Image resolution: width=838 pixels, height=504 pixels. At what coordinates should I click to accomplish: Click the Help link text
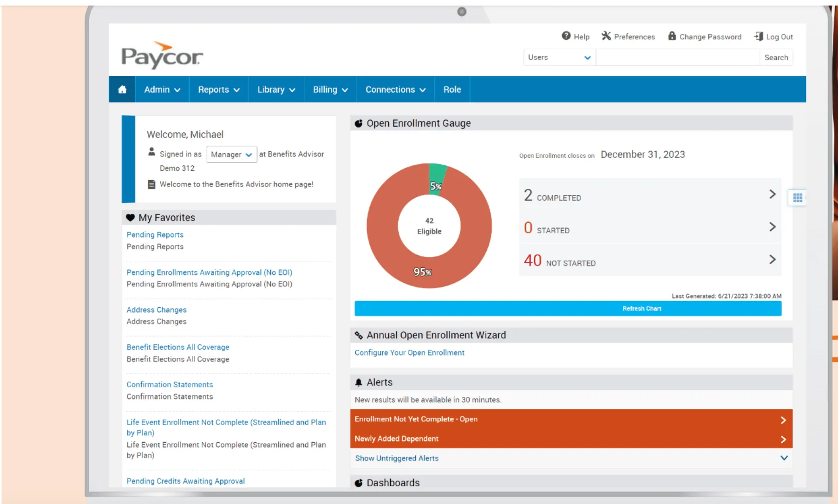point(581,37)
